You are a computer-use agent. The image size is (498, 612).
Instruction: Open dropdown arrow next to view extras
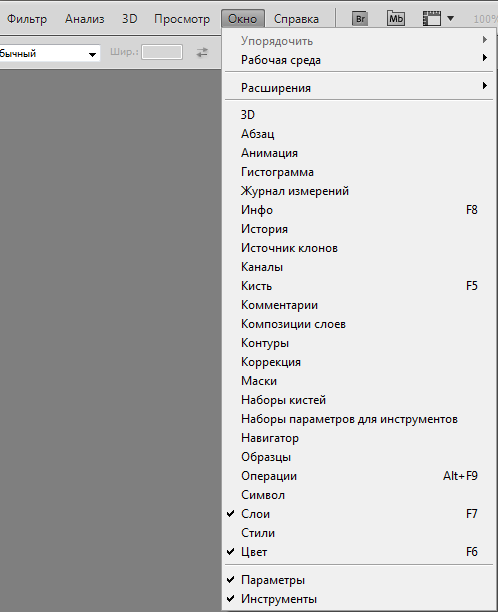(450, 18)
